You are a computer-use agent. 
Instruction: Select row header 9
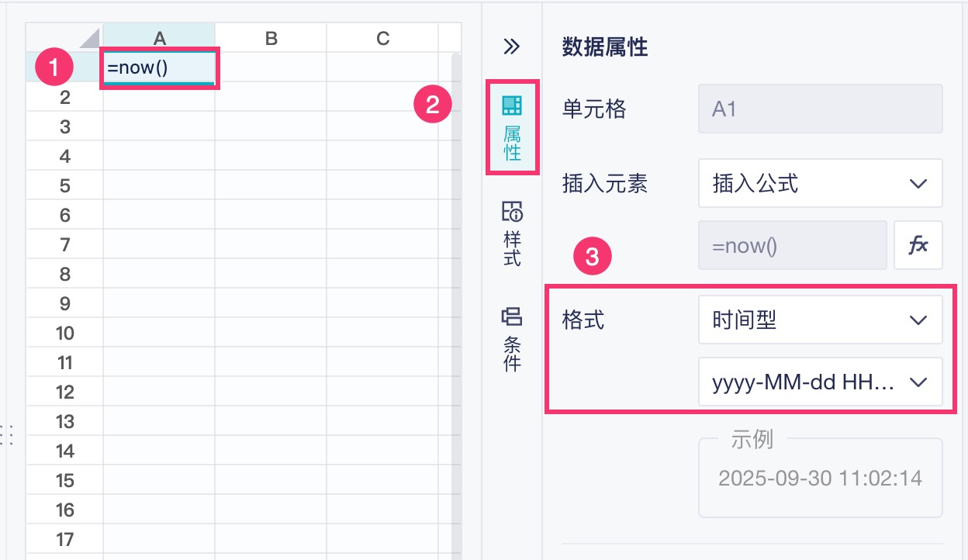[x=64, y=303]
